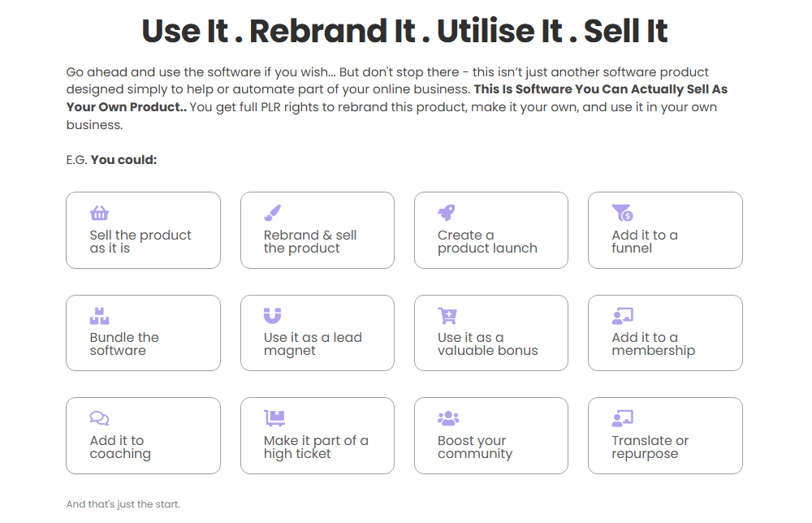This screenshot has width=812, height=523.
Task: Click the membership presenter icon
Action: [x=622, y=316]
